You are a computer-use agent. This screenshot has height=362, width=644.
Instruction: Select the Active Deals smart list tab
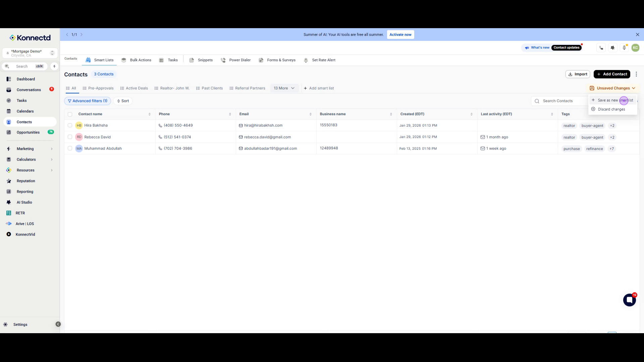(134, 88)
